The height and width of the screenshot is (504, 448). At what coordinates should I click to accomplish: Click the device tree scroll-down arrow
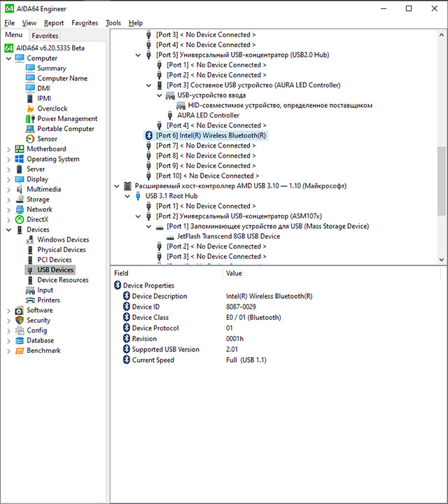click(442, 260)
